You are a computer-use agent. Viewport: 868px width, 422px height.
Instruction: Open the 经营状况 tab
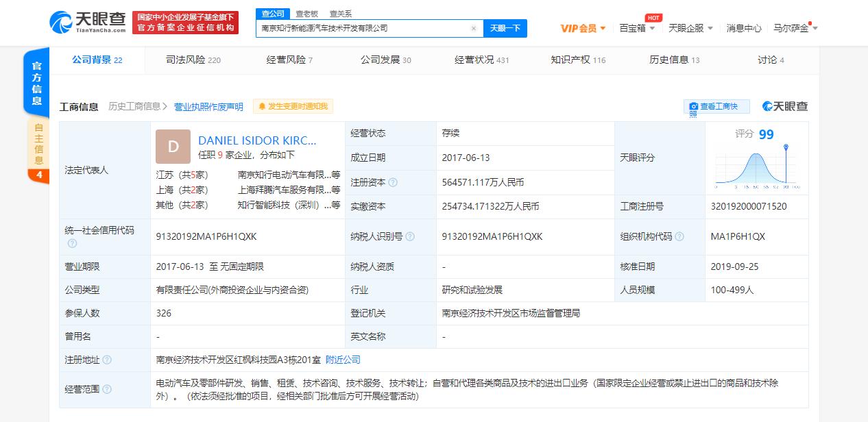pyautogui.click(x=482, y=60)
